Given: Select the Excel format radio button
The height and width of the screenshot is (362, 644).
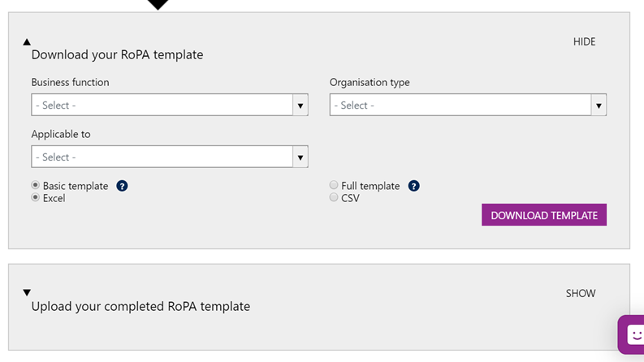Looking at the screenshot, I should click(x=35, y=197).
